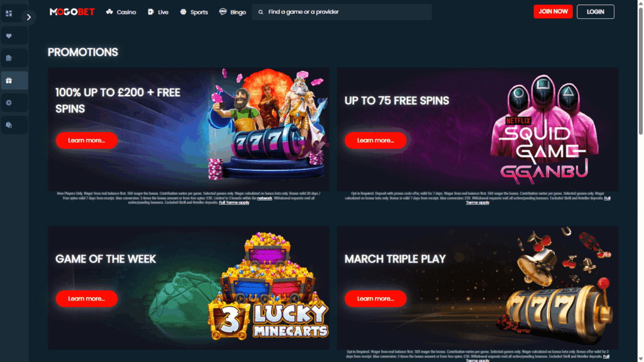Viewport: 644px width, 362px height.
Task: Open the dashboard grid icon in sidebar
Action: [x=9, y=14]
